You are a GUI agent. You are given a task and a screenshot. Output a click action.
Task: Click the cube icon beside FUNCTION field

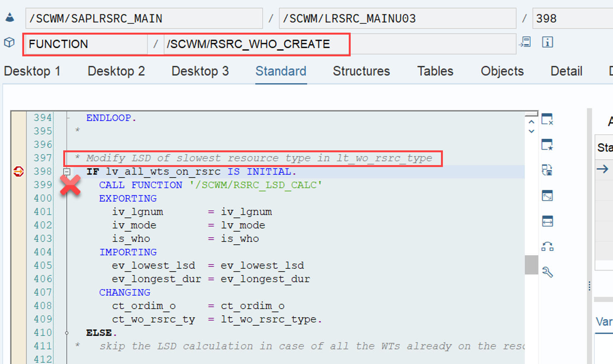[10, 42]
